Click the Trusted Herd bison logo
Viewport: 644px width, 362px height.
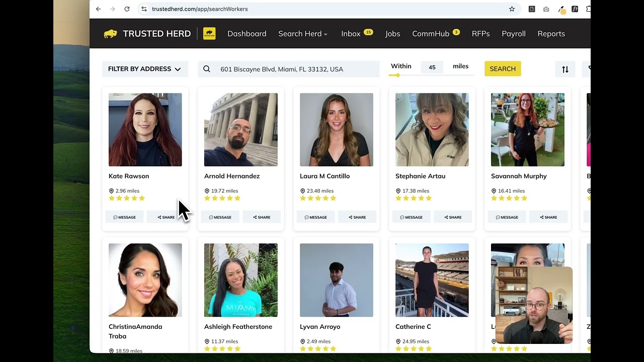click(x=110, y=34)
